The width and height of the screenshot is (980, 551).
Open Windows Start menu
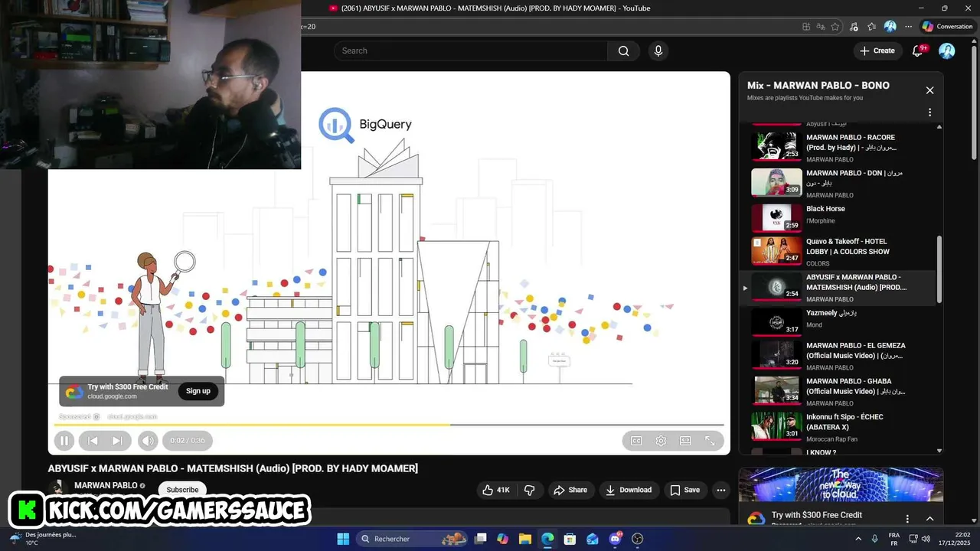coord(343,539)
